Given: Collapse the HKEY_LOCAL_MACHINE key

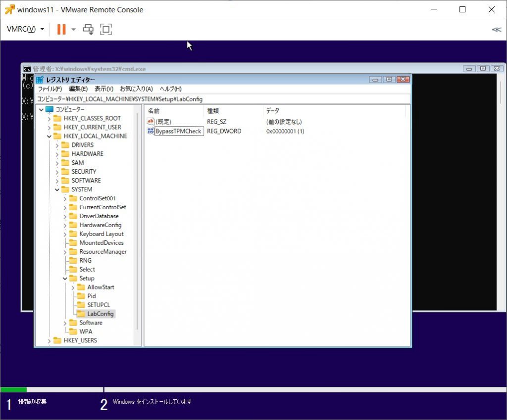Looking at the screenshot, I should (49, 137).
